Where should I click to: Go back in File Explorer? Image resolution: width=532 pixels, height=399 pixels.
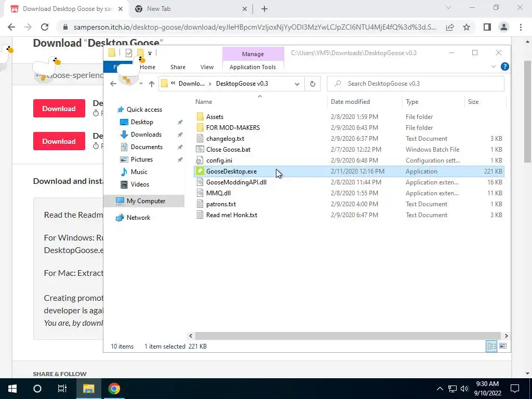(113, 84)
